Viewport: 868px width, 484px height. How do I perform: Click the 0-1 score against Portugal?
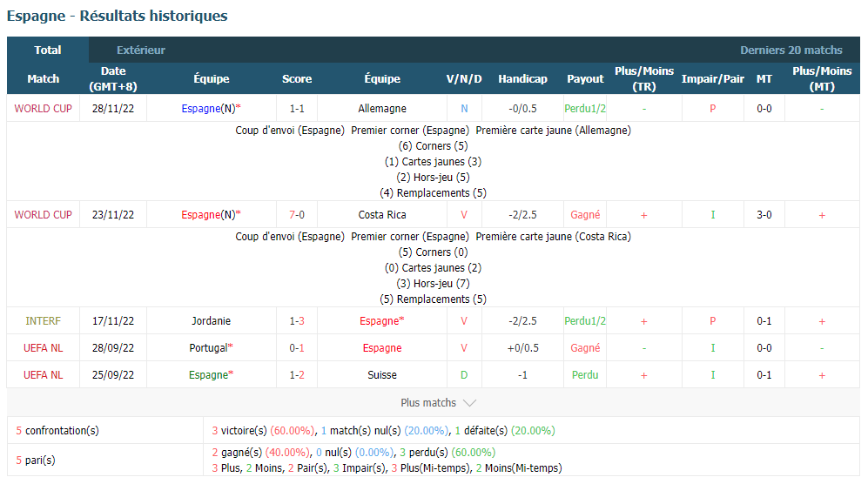pyautogui.click(x=297, y=348)
